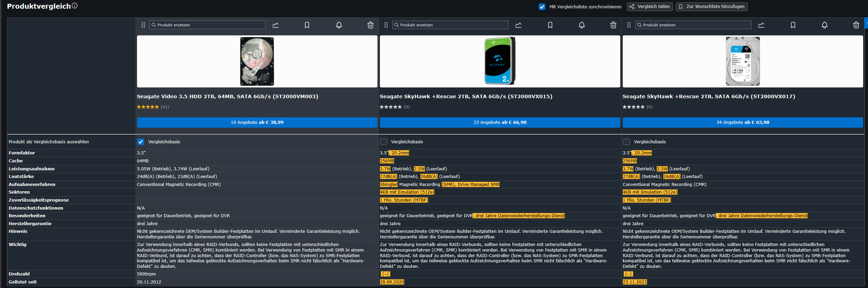The image size is (868, 288).
Task: Check Vergleichsbasis for ST2000VX017
Action: click(627, 142)
